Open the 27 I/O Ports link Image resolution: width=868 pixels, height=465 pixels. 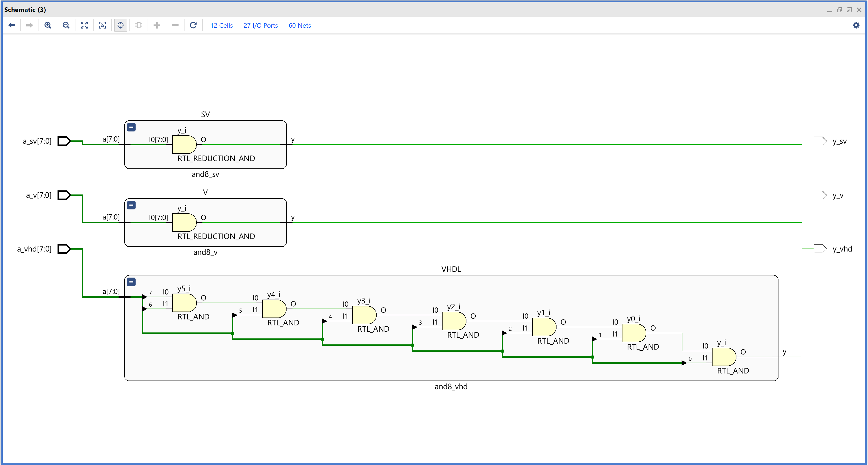pyautogui.click(x=260, y=26)
